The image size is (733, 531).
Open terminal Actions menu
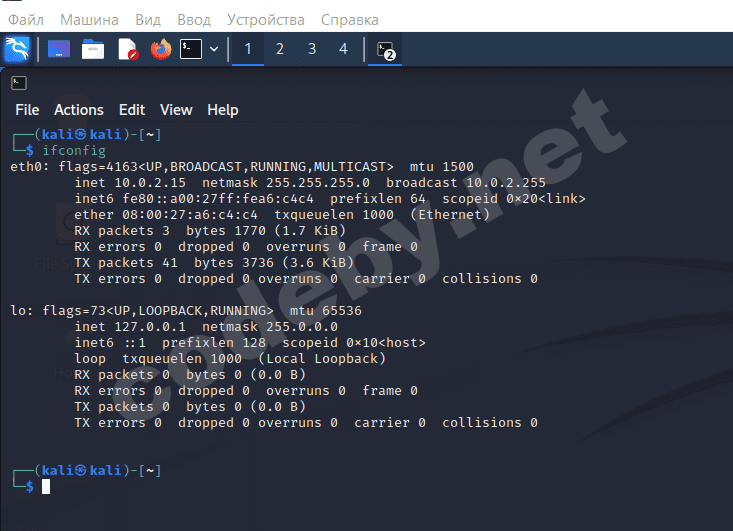click(x=79, y=110)
